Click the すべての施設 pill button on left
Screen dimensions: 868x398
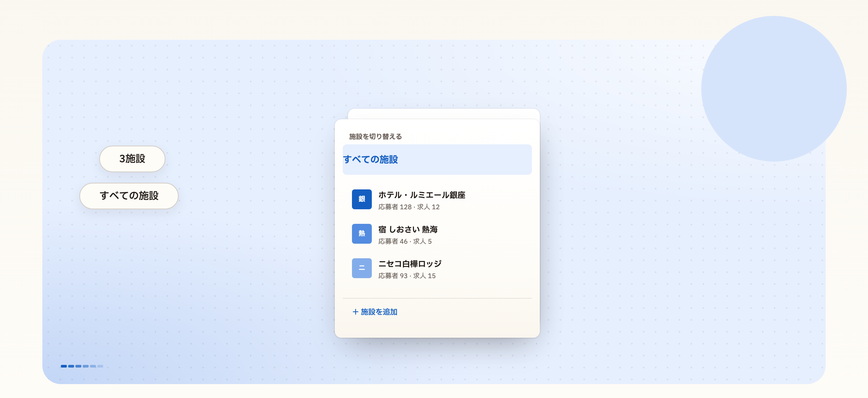(129, 196)
